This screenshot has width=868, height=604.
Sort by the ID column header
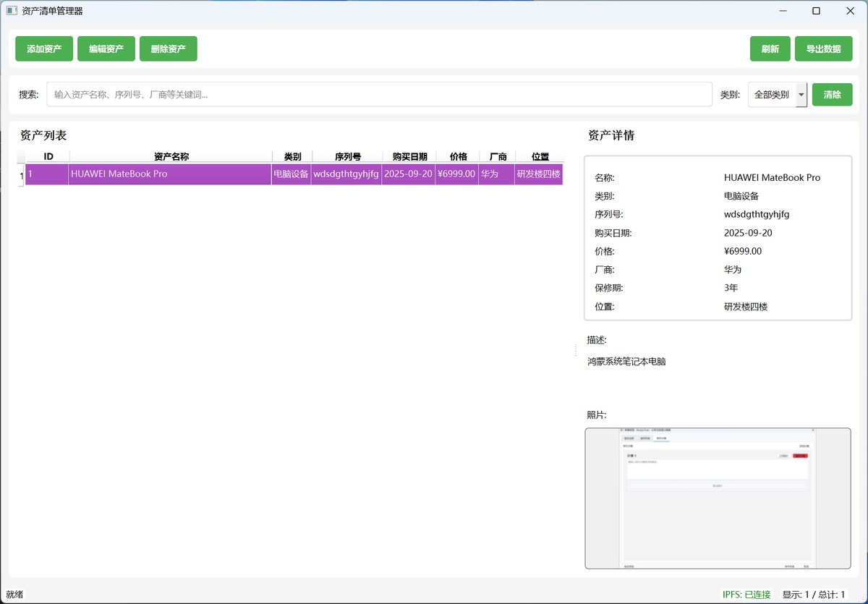[x=48, y=156]
